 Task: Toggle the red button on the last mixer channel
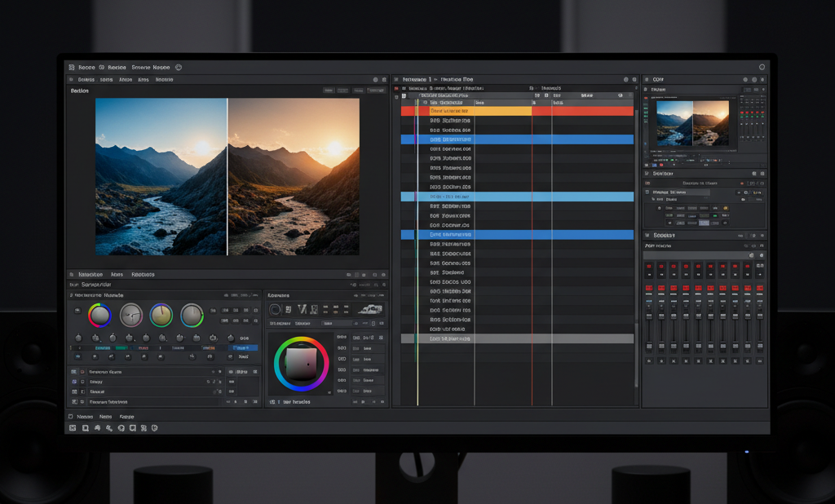click(x=760, y=289)
